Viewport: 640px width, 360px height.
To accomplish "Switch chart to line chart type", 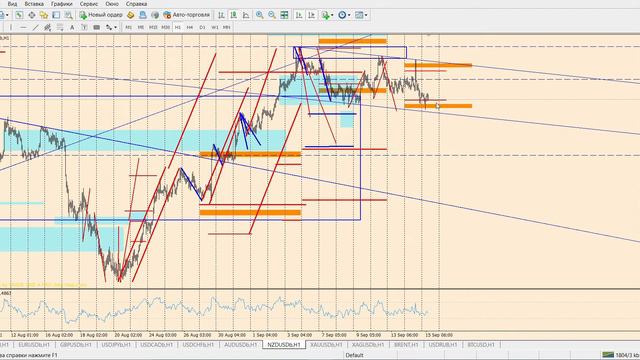I will tap(246, 15).
